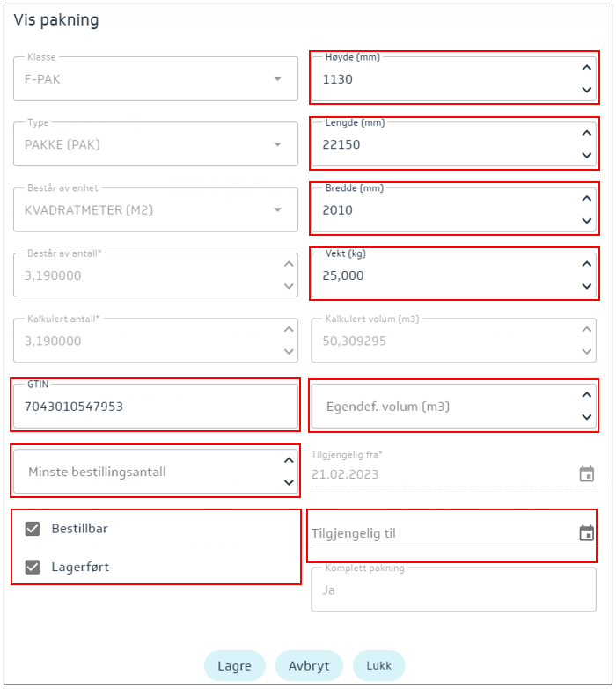The image size is (616, 689).
Task: Click calendar icon beside Tilgjengelig fra
Action: coord(587,474)
